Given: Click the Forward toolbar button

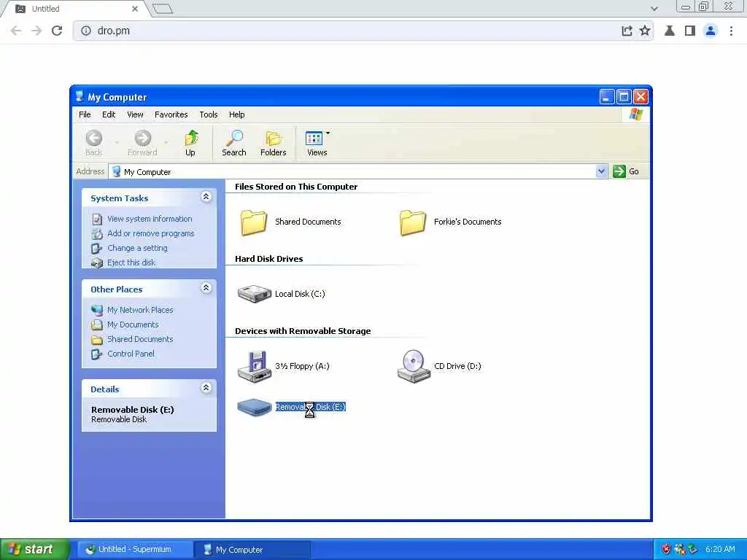Looking at the screenshot, I should coord(142,142).
